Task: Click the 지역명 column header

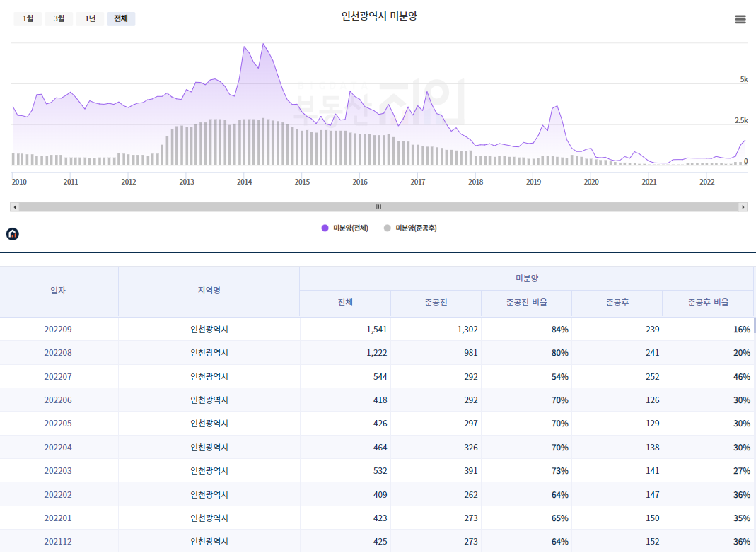Action: tap(209, 291)
